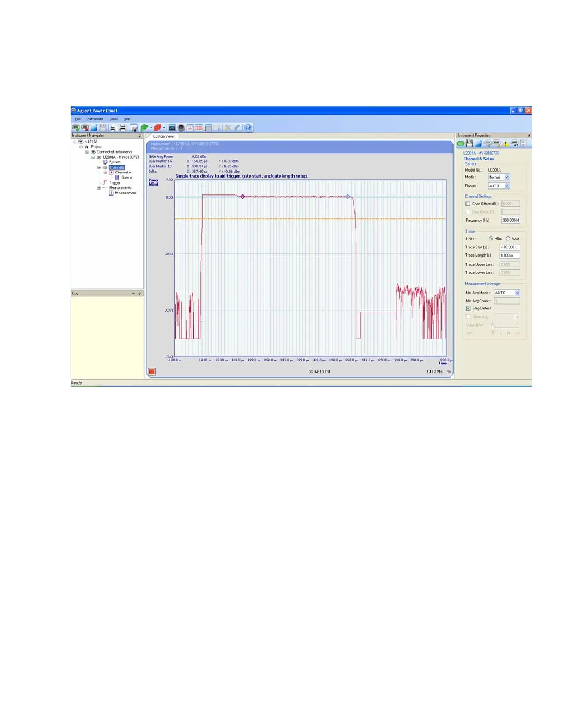This screenshot has height=706, width=588.
Task: Select the Custom Views tab
Action: pyautogui.click(x=163, y=136)
